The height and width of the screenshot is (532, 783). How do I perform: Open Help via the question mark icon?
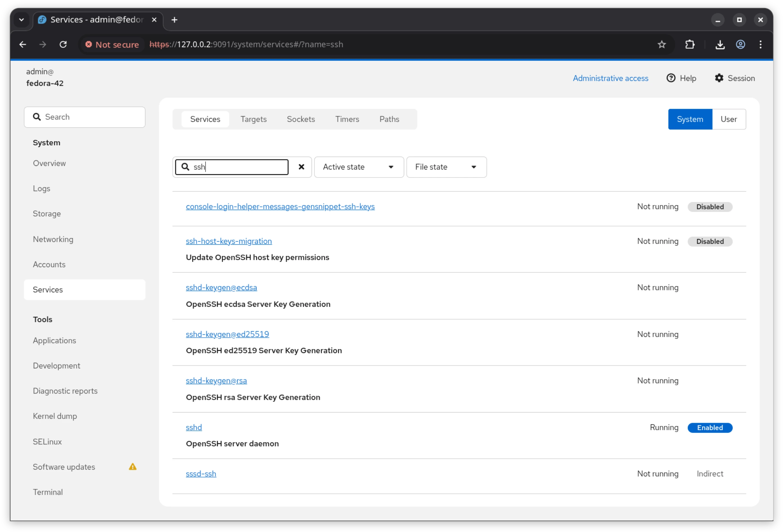click(x=671, y=78)
